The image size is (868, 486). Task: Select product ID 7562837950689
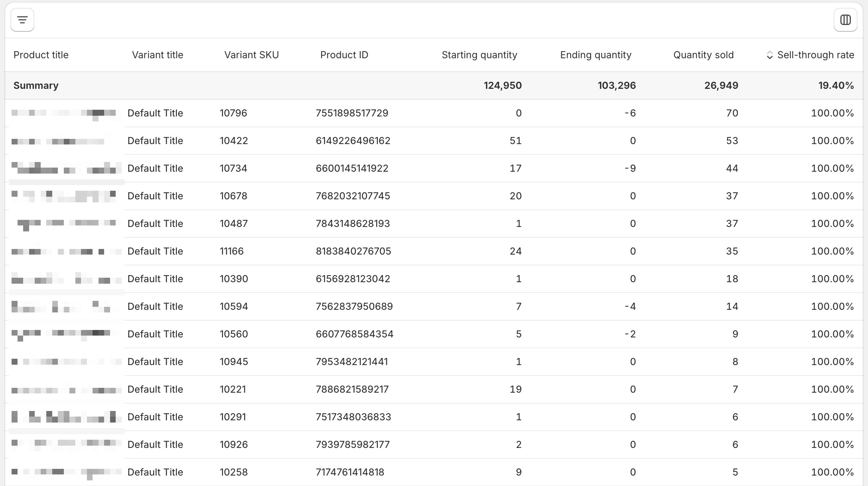click(x=354, y=306)
